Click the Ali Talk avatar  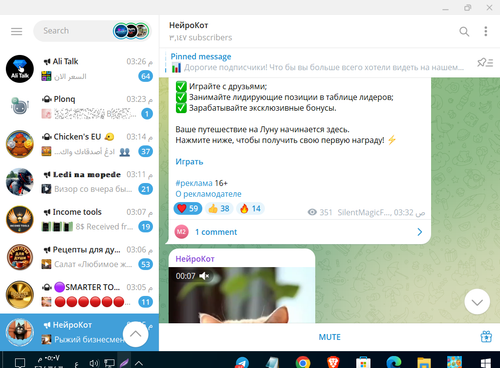click(x=20, y=69)
